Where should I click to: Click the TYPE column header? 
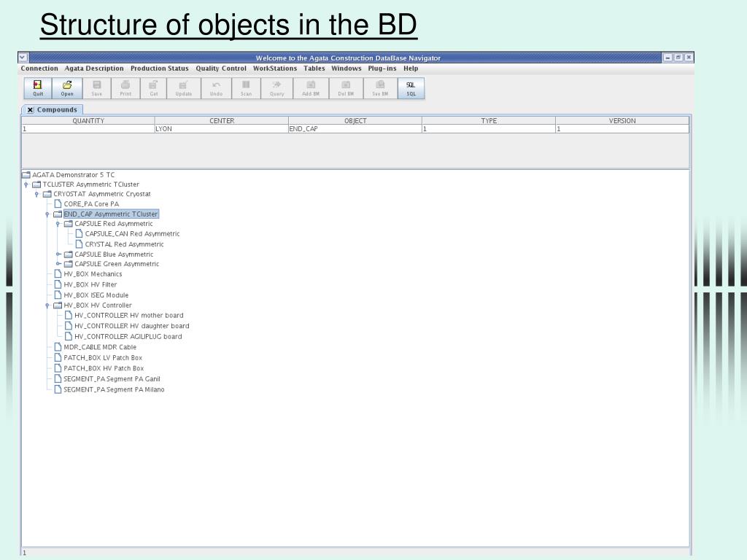click(488, 120)
